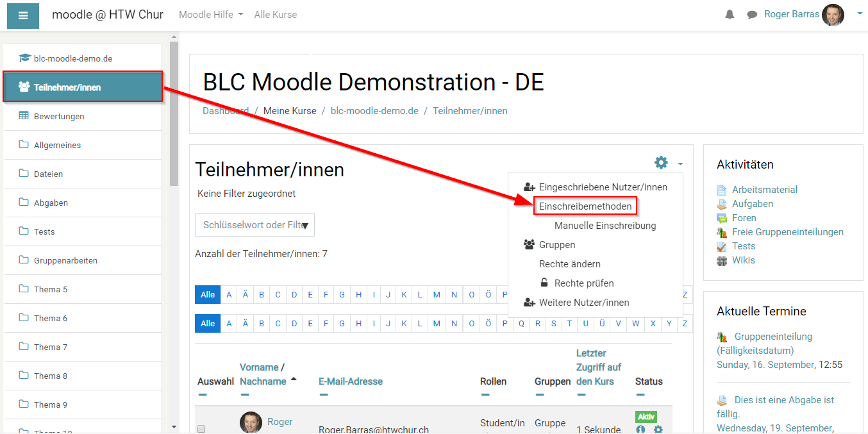Select Einschreibemethoden menu entry

tap(585, 206)
